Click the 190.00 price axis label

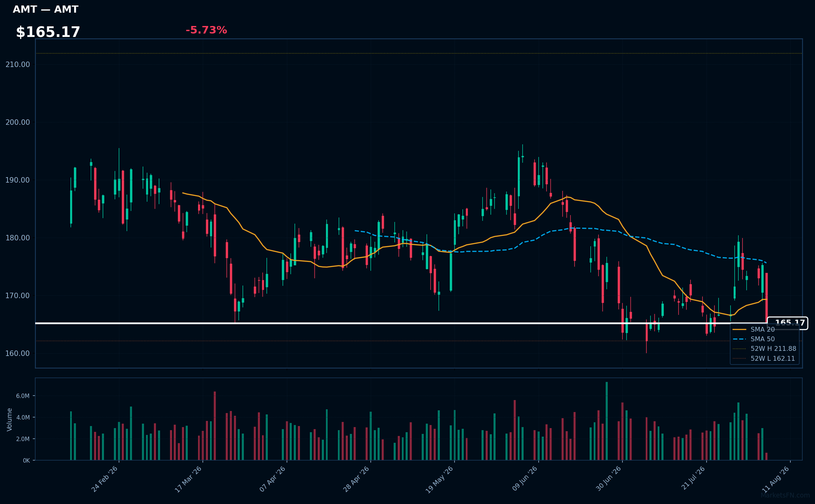pyautogui.click(x=18, y=180)
